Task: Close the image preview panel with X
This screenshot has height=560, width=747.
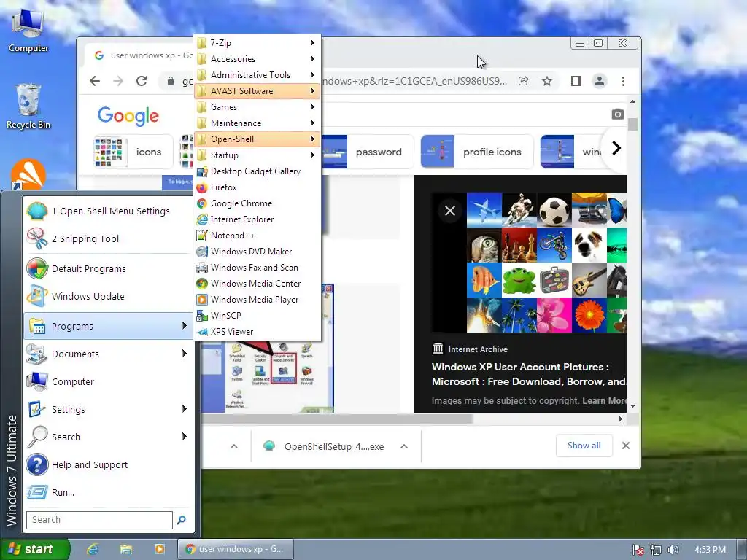Action: tap(449, 211)
